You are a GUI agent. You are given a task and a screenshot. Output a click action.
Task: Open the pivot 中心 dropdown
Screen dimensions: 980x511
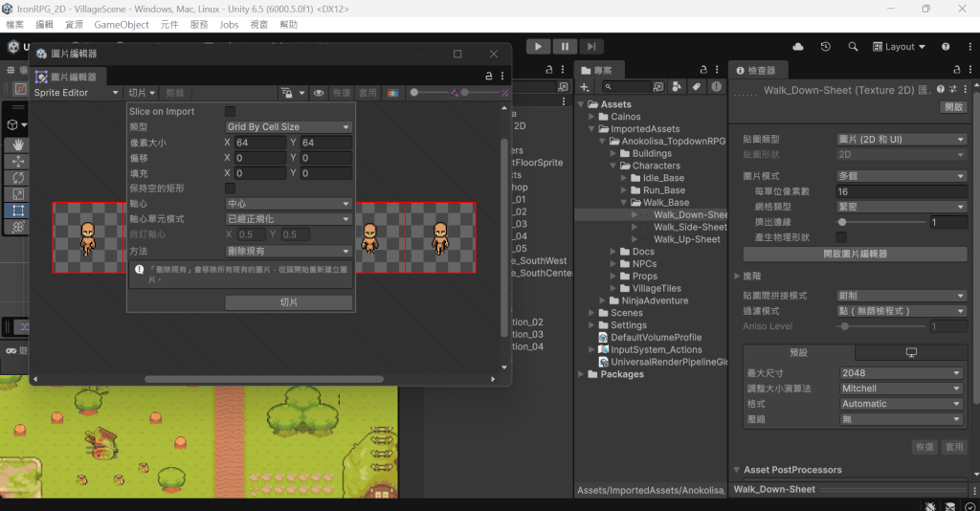click(289, 204)
